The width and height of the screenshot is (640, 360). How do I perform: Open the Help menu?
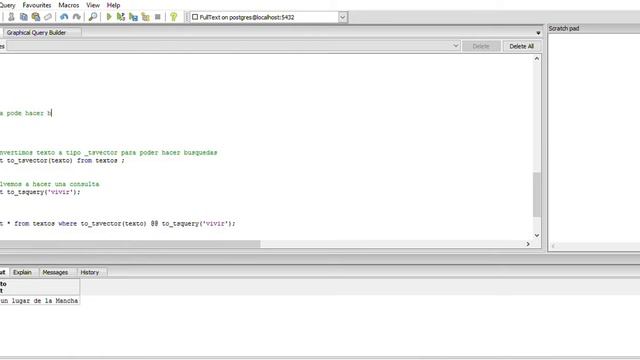[x=113, y=5]
